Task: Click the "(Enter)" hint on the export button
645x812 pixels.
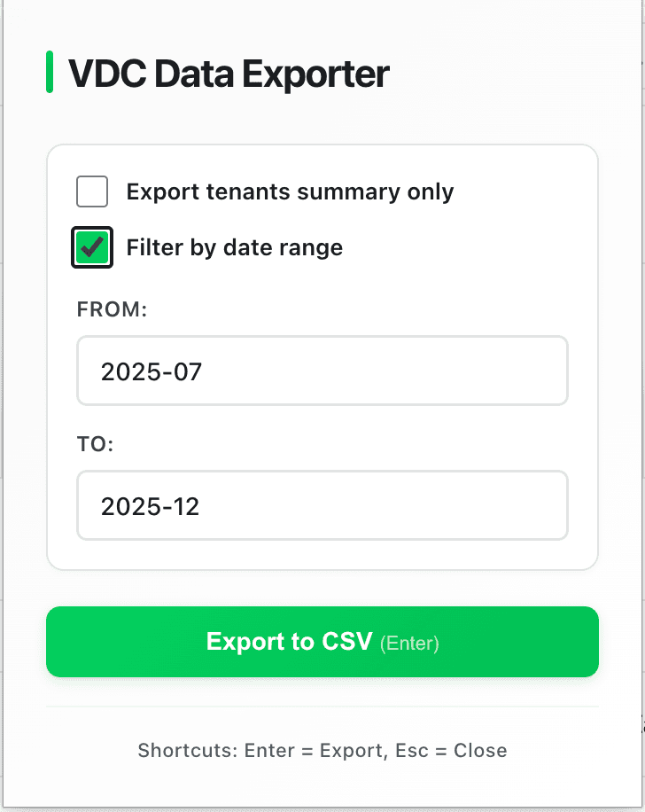Action: pyautogui.click(x=409, y=643)
